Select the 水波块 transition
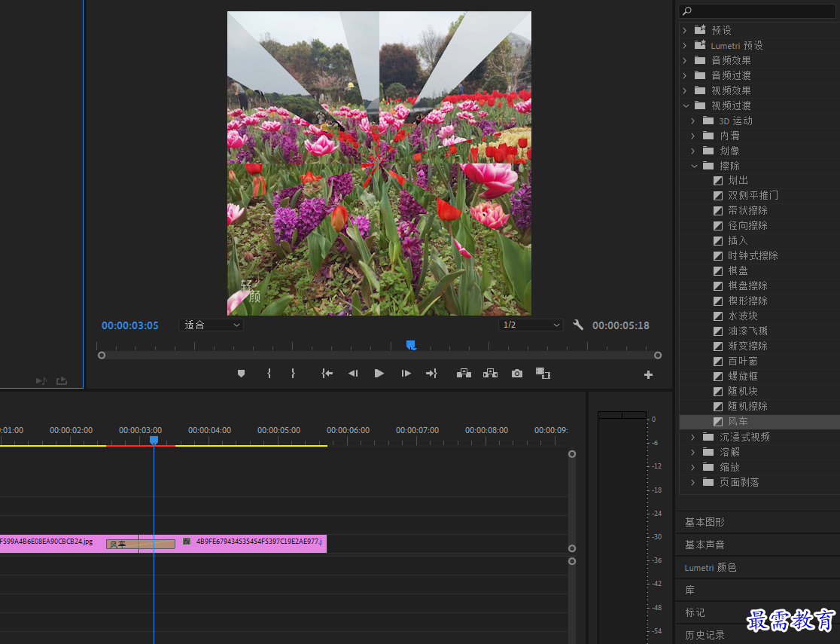Image resolution: width=840 pixels, height=644 pixels. 742,316
